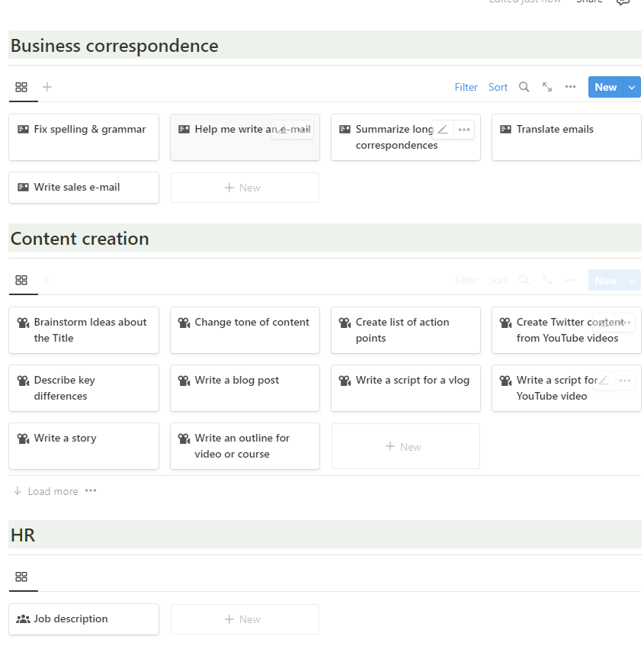Open options dots next to Load more

[91, 491]
